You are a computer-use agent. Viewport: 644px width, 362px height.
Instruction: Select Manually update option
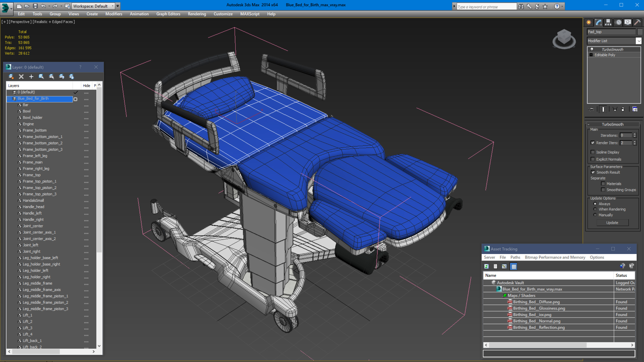595,215
